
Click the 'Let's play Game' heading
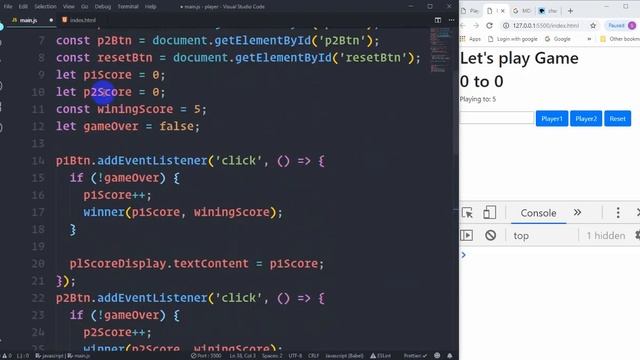click(519, 58)
